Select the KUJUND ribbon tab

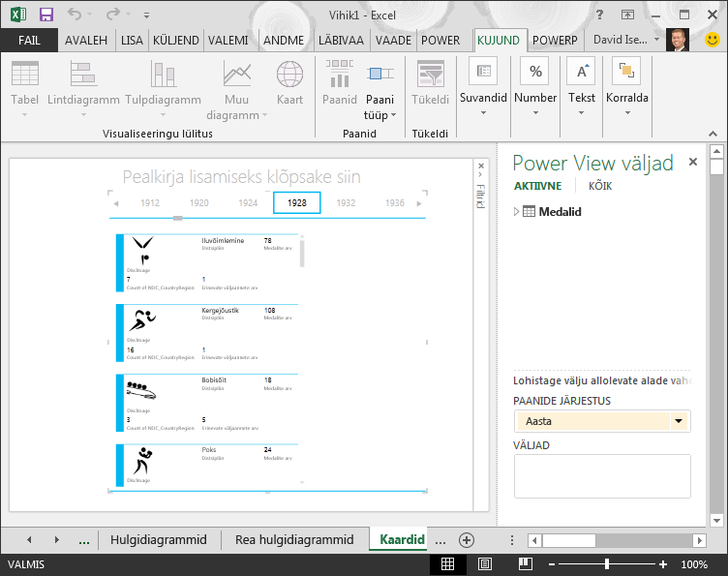pyautogui.click(x=499, y=41)
